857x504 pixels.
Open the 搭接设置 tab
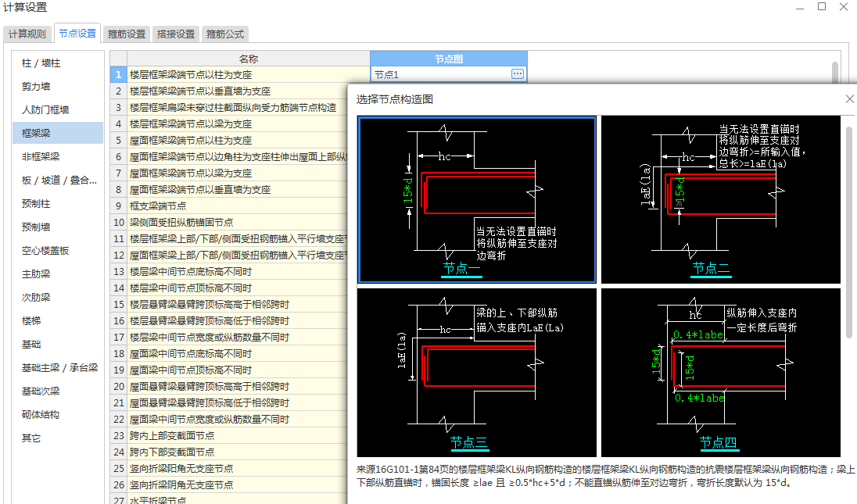point(176,34)
